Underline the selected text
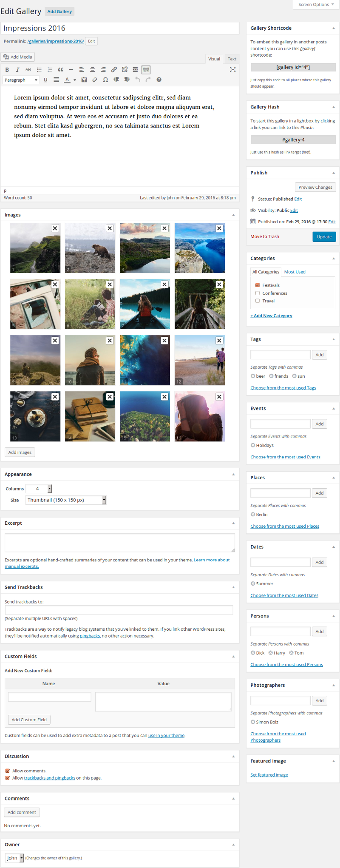This screenshot has height=868, width=340. 45,80
